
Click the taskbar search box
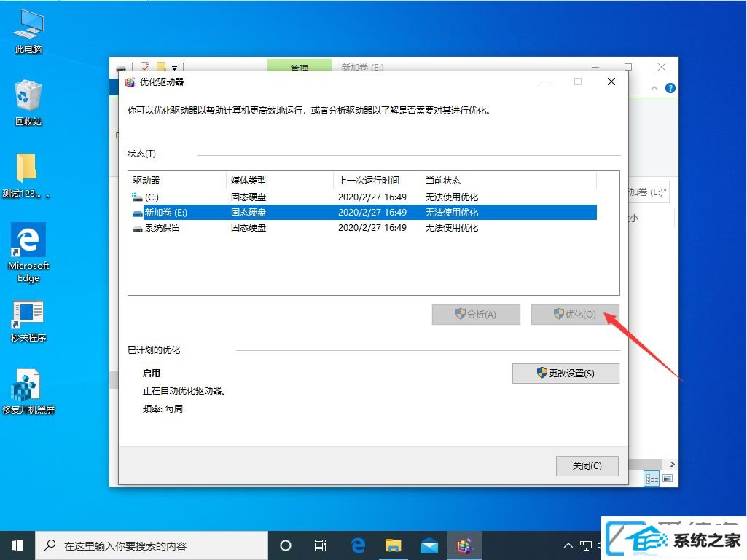click(x=152, y=545)
